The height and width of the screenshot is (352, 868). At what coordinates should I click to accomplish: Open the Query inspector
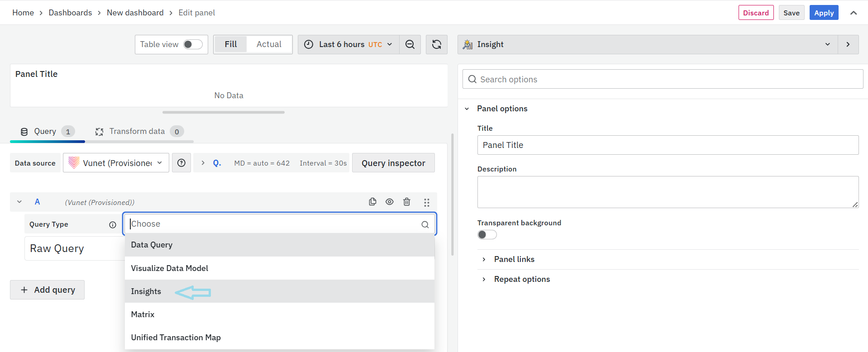pos(393,163)
